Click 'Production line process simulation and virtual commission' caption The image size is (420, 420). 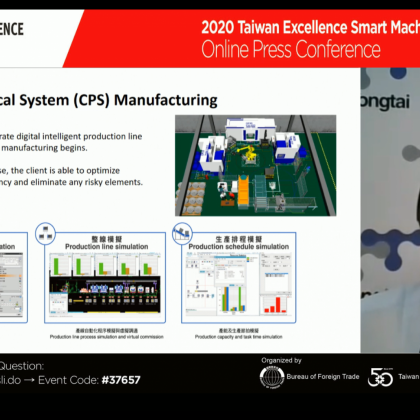107,337
